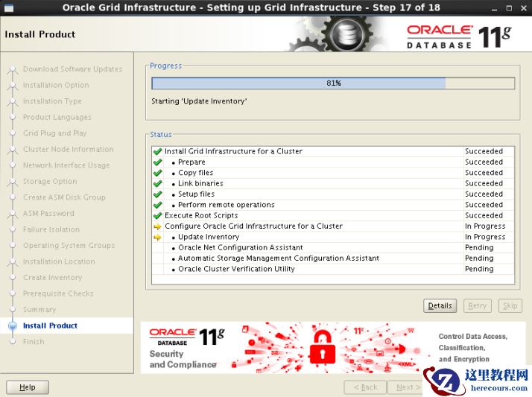Click green check beside Link binaries

[x=157, y=183]
